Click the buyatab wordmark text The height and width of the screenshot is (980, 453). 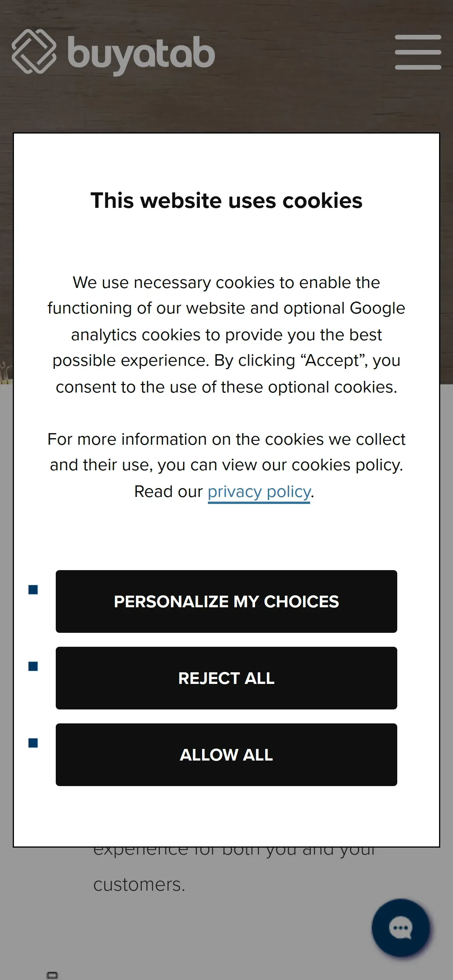[141, 54]
